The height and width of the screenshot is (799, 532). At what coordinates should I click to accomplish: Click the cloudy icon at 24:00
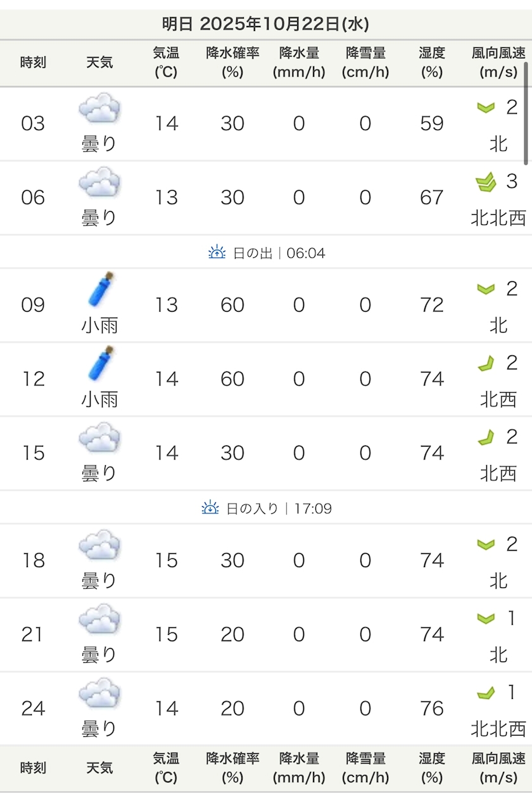tap(99, 693)
